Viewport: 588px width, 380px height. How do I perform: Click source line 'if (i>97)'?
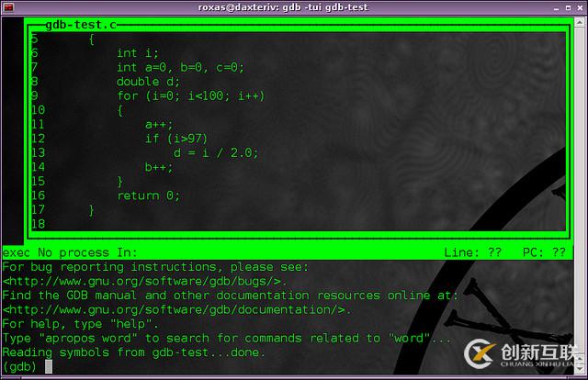tap(176, 139)
